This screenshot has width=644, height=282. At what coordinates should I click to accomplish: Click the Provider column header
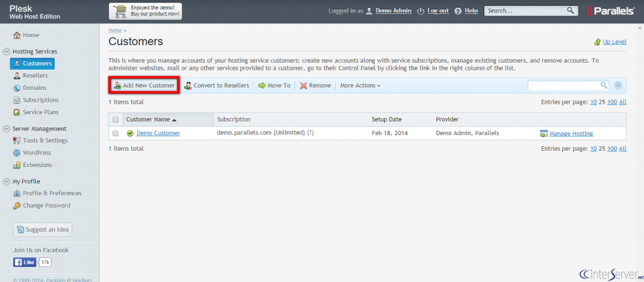tap(447, 120)
